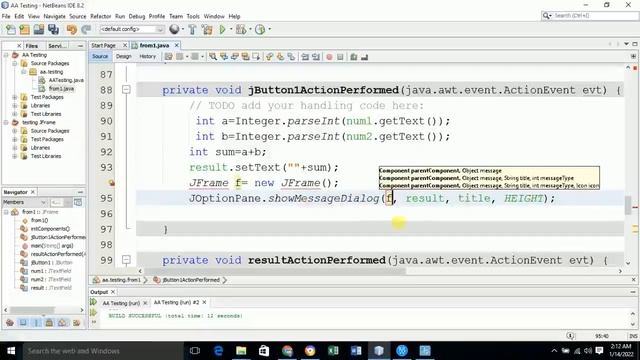The image size is (640, 360).
Task: Click the Find Selection magnifier icon in editor toolbar
Action: click(x=213, y=57)
